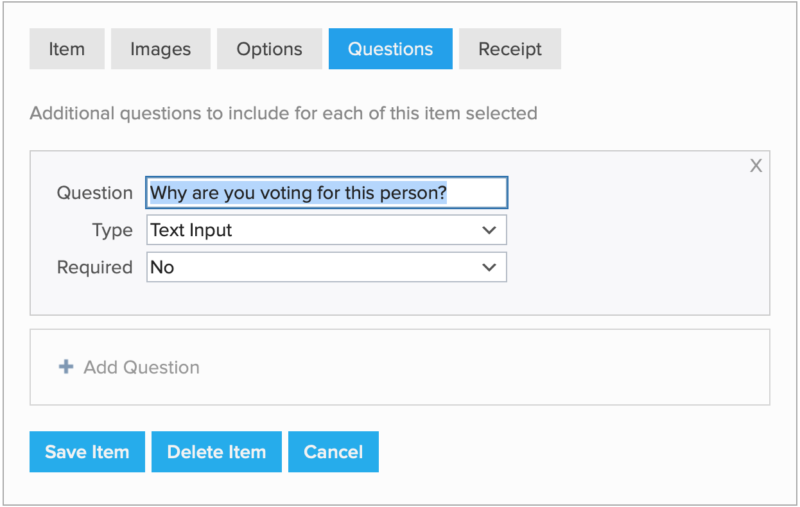This screenshot has height=507, width=800.
Task: Click the Type field label
Action: pyautogui.click(x=112, y=230)
